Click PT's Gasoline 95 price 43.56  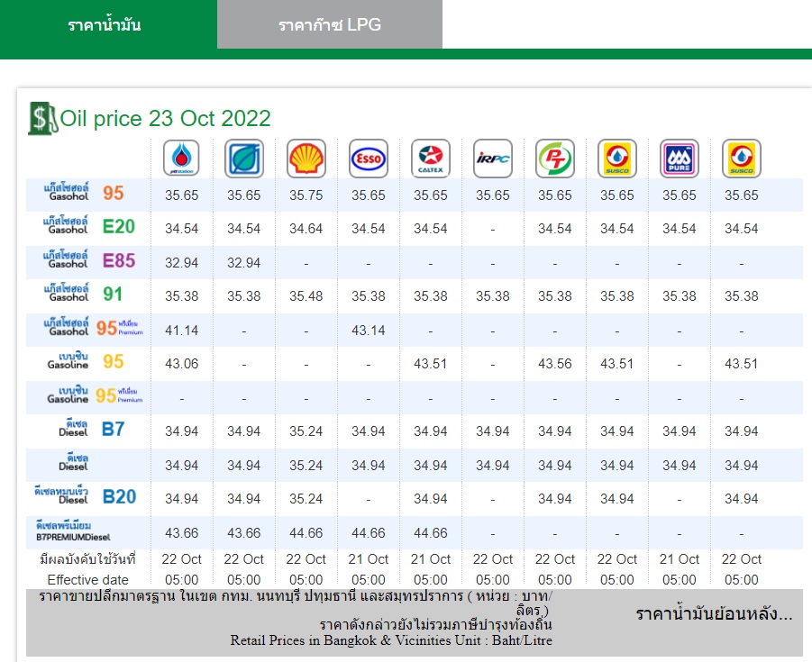[554, 364]
